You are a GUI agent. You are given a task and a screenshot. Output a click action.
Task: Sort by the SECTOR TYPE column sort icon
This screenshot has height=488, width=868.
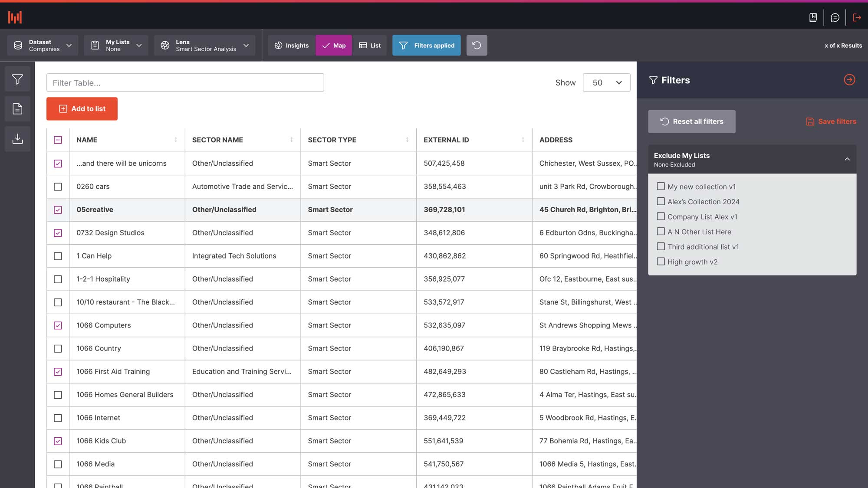[x=407, y=140]
